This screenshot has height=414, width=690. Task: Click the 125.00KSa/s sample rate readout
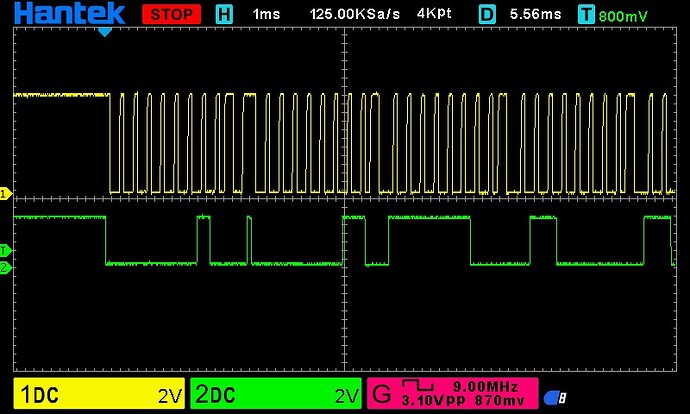(x=355, y=14)
